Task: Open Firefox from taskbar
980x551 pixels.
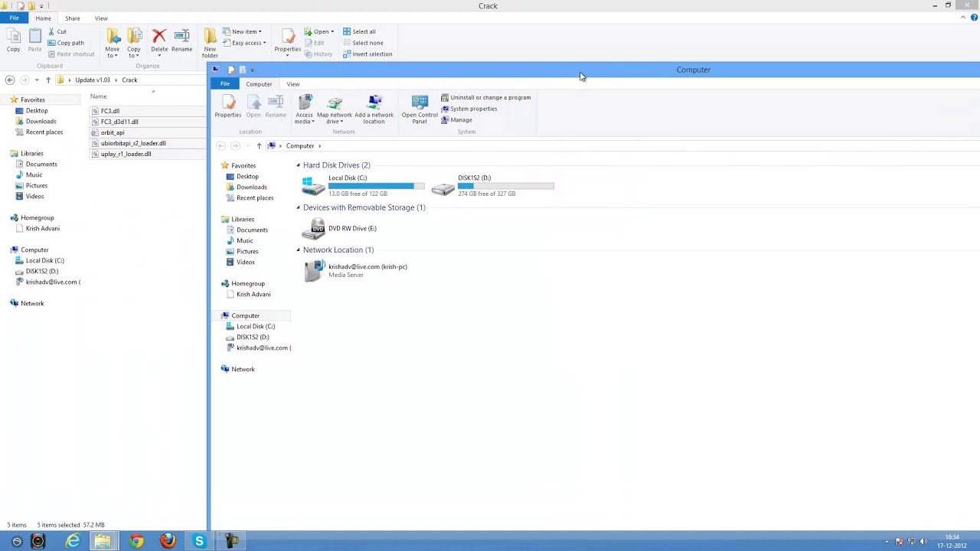Action: (x=168, y=542)
